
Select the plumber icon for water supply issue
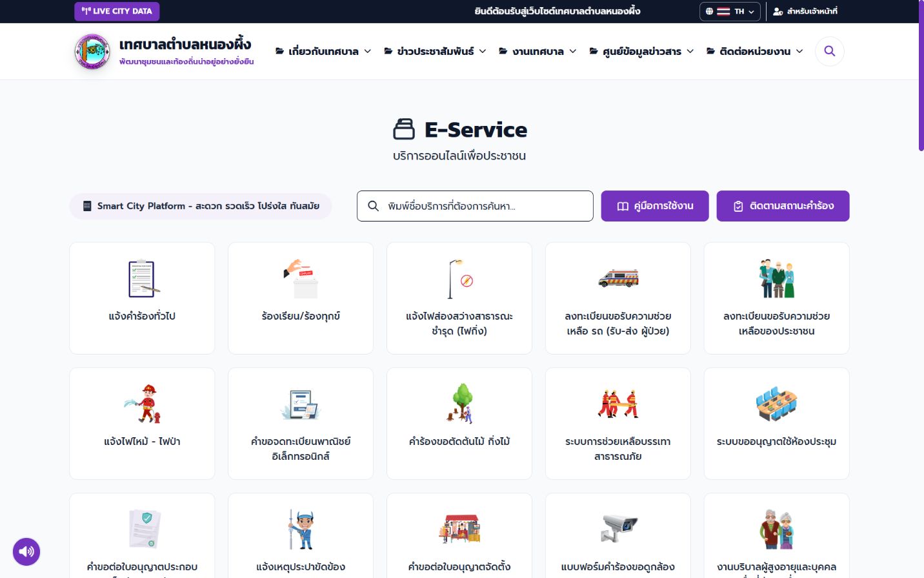(x=301, y=529)
